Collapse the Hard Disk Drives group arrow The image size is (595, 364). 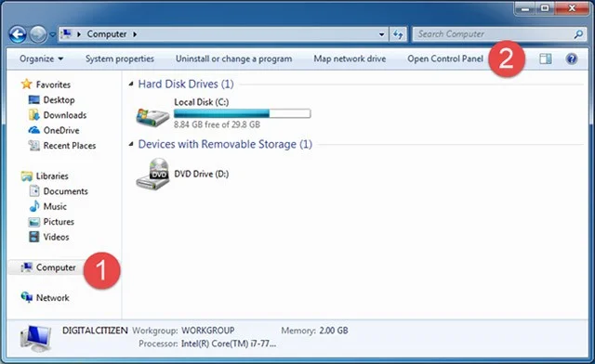coord(131,84)
